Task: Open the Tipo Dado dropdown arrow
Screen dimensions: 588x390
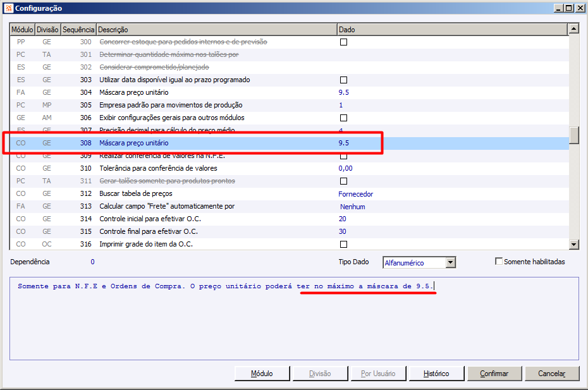Action: (451, 262)
